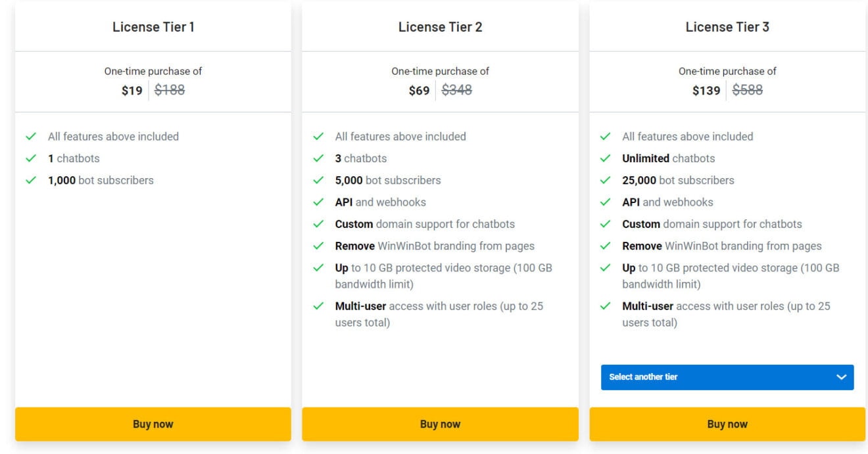Select the License Tier 3 heading
Viewport: 868px width, 454px height.
tap(727, 27)
